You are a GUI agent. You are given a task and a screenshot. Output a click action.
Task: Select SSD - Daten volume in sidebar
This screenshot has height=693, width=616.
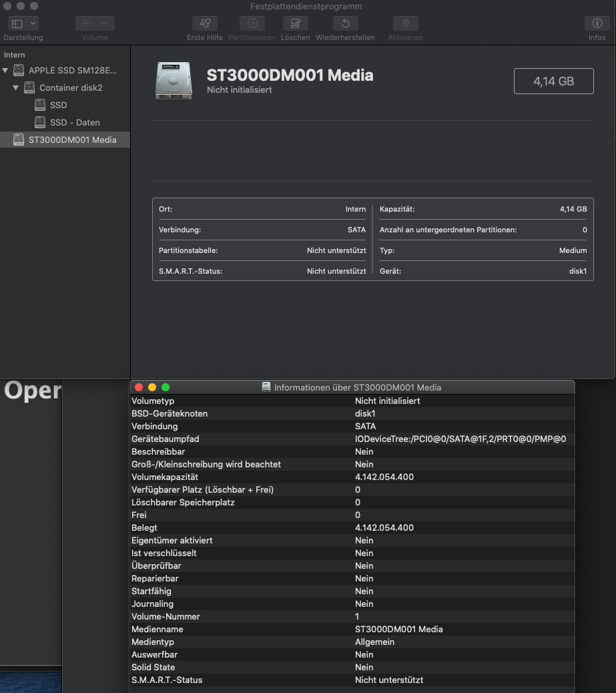pyautogui.click(x=74, y=122)
